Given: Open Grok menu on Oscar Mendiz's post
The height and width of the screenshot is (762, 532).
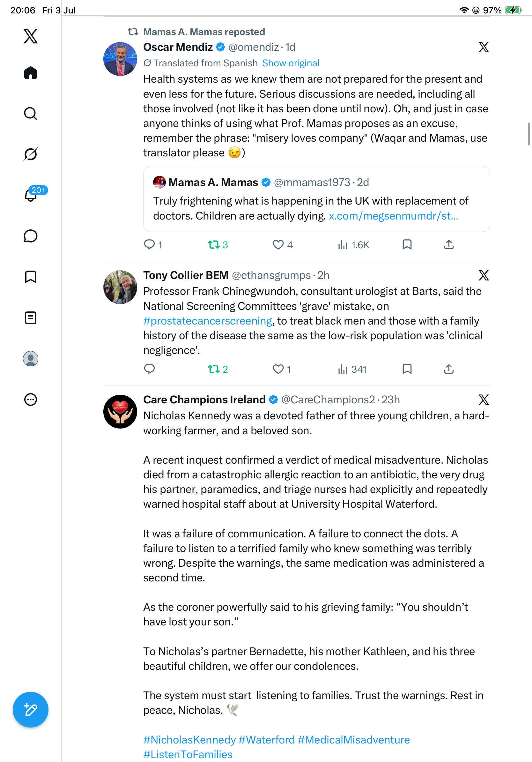Looking at the screenshot, I should [484, 47].
